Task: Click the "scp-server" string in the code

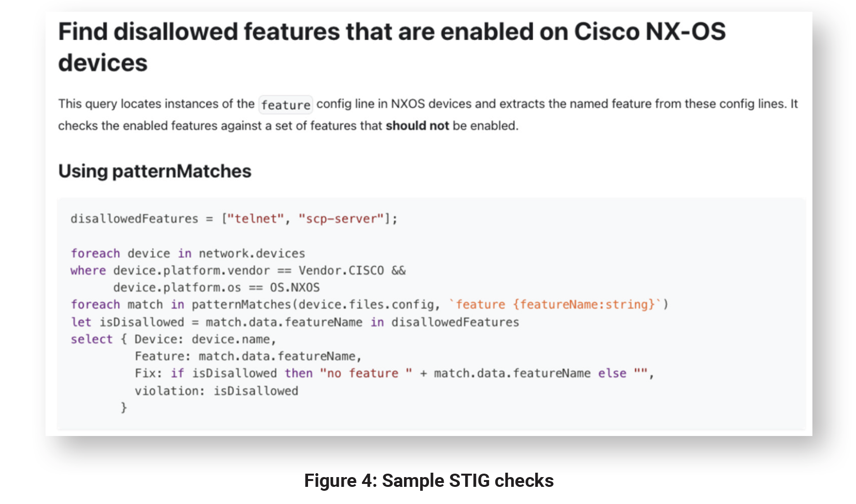Action: click(341, 219)
